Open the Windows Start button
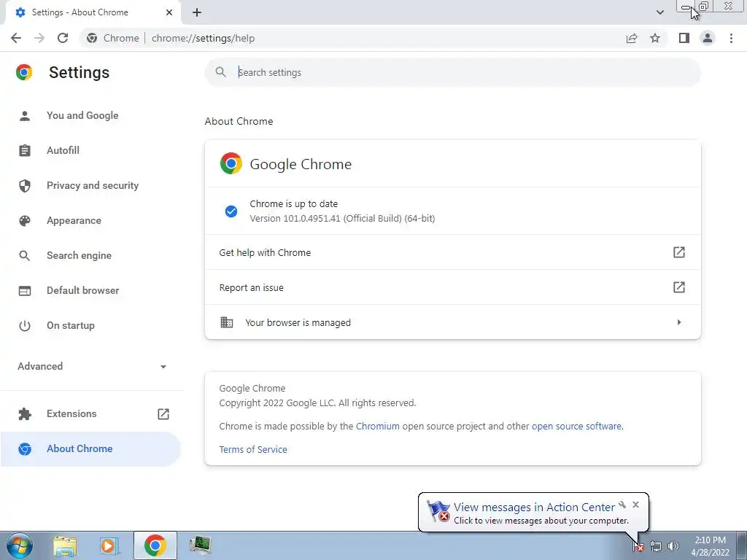Screen dimensions: 747x560 point(20,545)
